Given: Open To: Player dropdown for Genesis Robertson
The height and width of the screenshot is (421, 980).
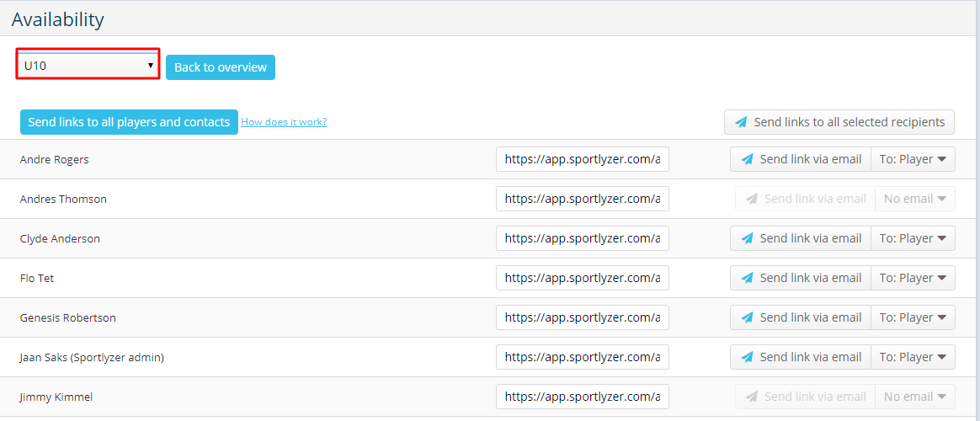Looking at the screenshot, I should (913, 317).
